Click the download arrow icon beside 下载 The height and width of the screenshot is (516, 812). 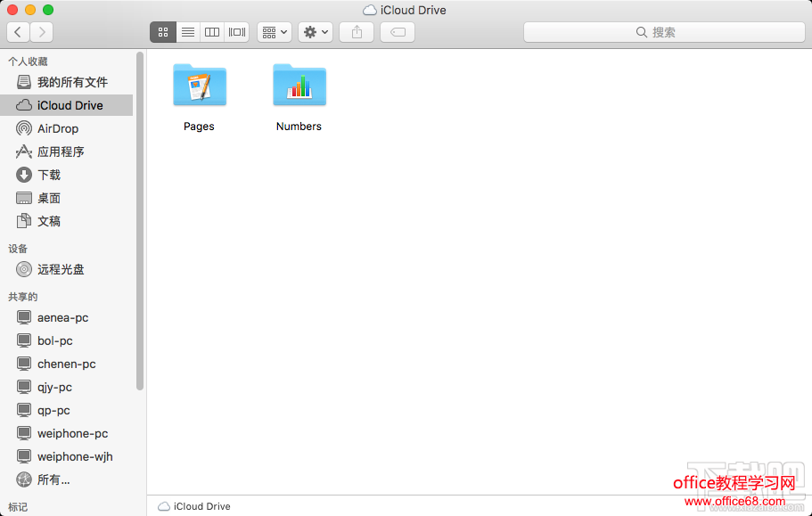point(24,175)
